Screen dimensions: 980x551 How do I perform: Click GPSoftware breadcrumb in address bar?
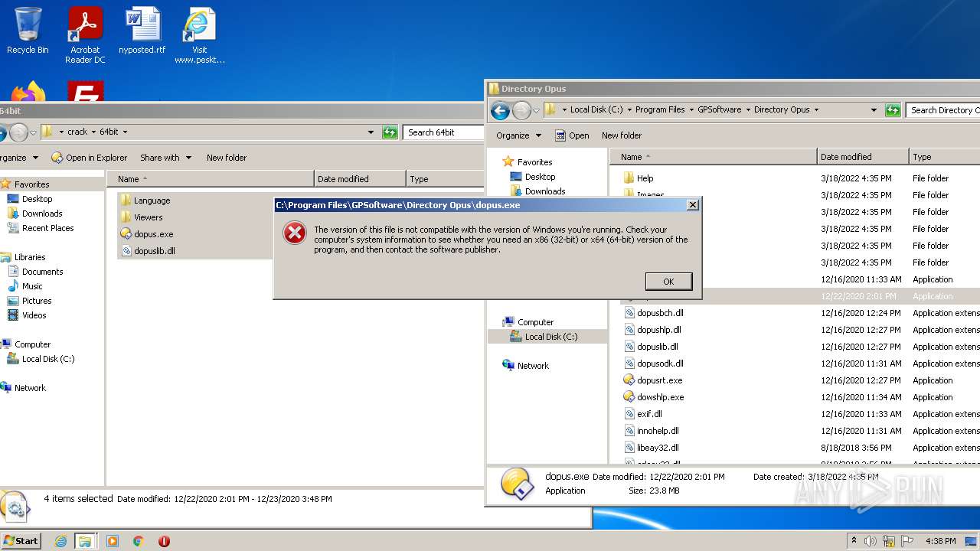coord(719,109)
